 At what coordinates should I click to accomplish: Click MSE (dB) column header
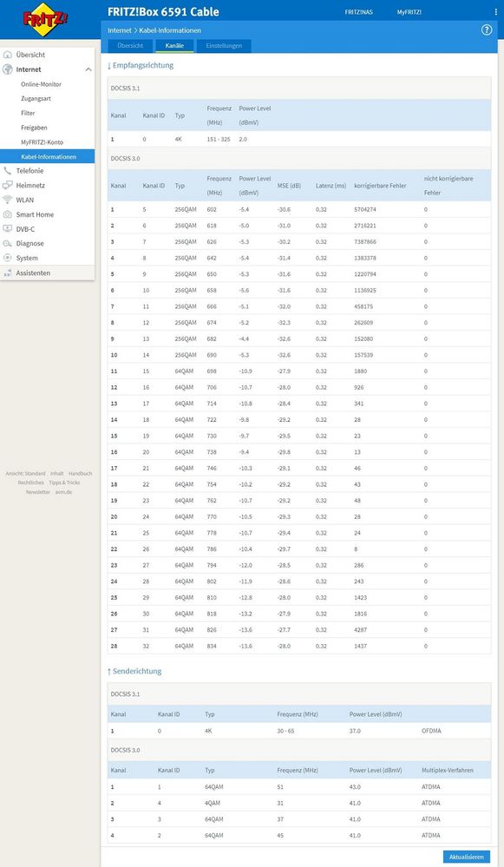click(289, 186)
